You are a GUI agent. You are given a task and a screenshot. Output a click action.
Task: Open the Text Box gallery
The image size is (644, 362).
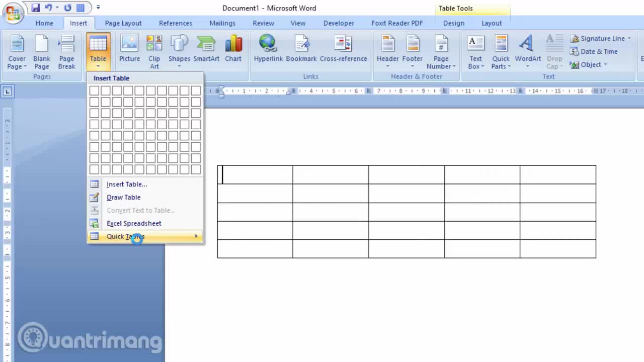point(475,52)
